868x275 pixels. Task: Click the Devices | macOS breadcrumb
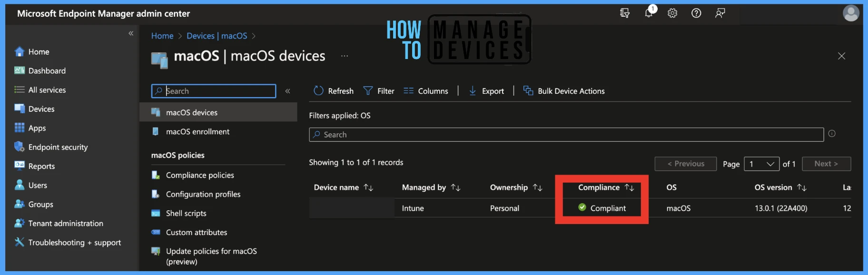tap(217, 36)
